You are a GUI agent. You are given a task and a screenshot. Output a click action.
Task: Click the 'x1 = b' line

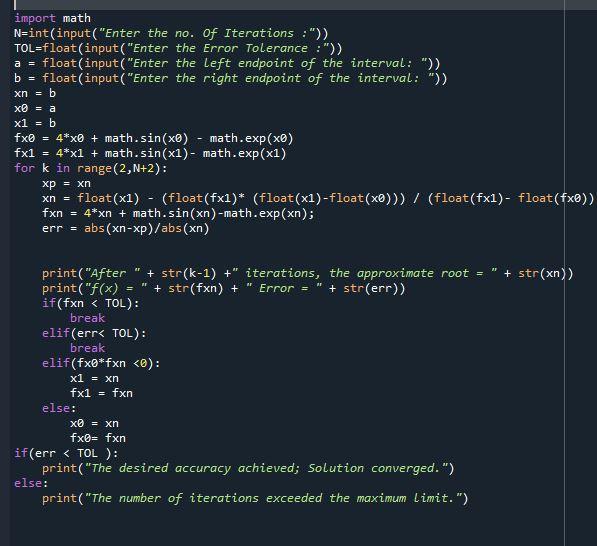pos(35,123)
